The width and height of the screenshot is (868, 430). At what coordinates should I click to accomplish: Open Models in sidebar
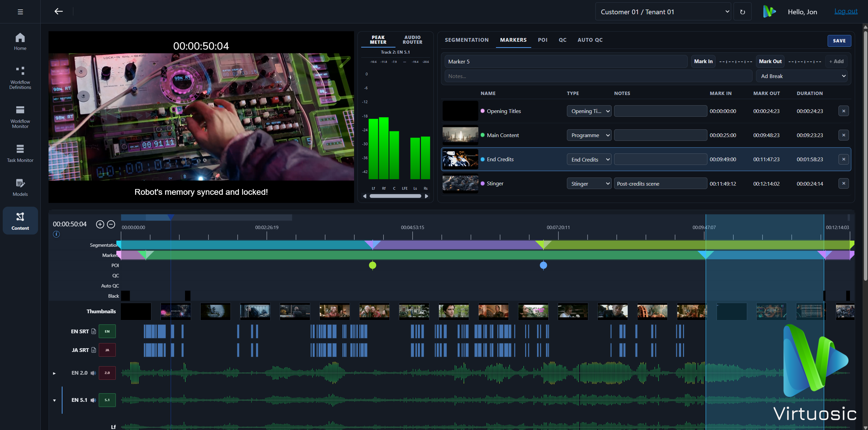tap(20, 187)
